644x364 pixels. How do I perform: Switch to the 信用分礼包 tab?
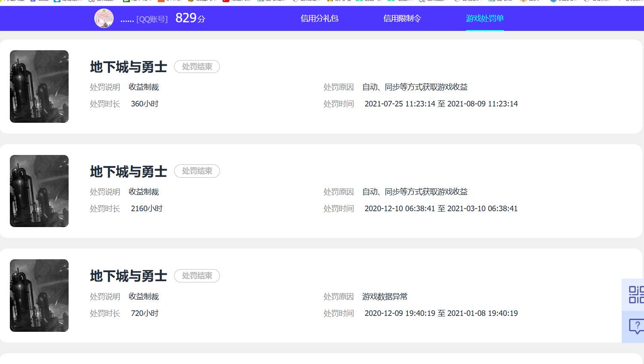319,18
